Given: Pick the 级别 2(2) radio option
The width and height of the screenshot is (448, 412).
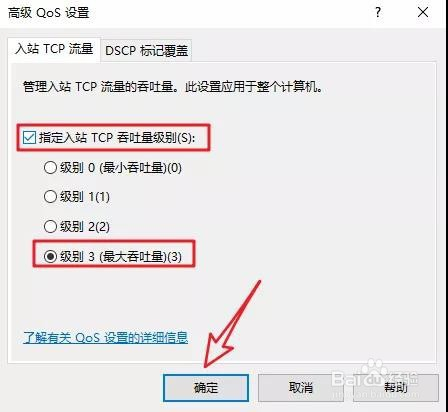Looking at the screenshot, I should [x=50, y=227].
